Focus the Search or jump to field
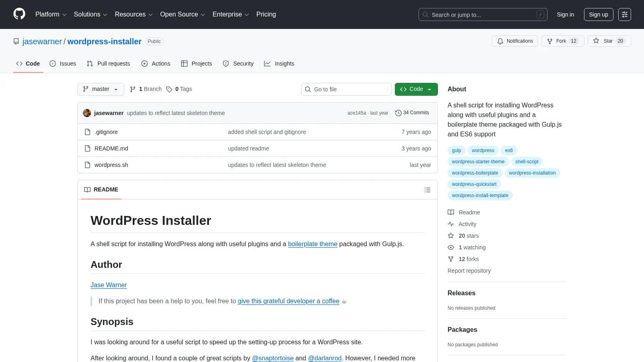The image size is (644, 362). (483, 14)
